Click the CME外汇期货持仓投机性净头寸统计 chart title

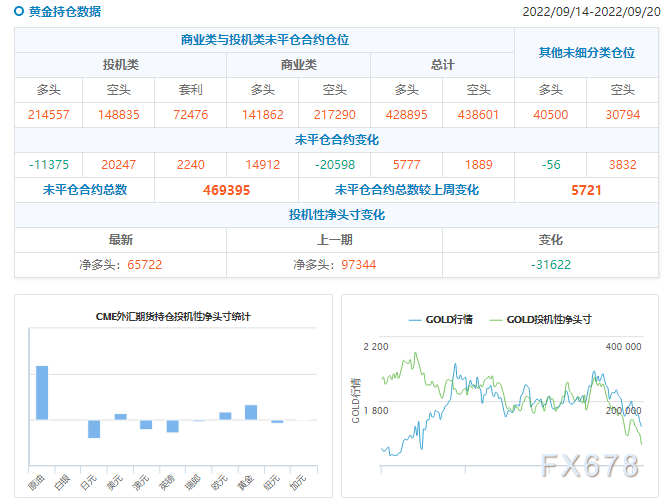tap(173, 317)
